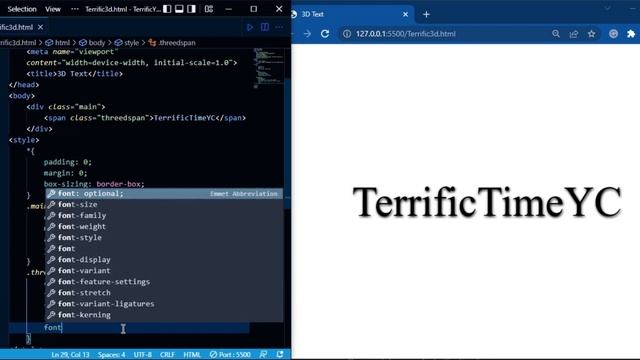Click the profile avatar icon in browser
Image resolution: width=640 pixels, height=360 pixels.
pyautogui.click(x=613, y=34)
